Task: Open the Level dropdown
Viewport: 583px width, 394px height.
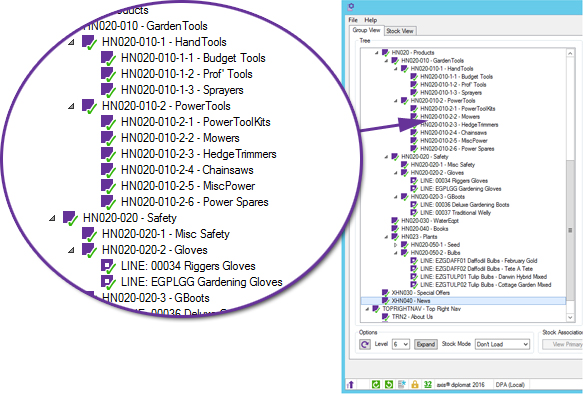Action: [401, 345]
